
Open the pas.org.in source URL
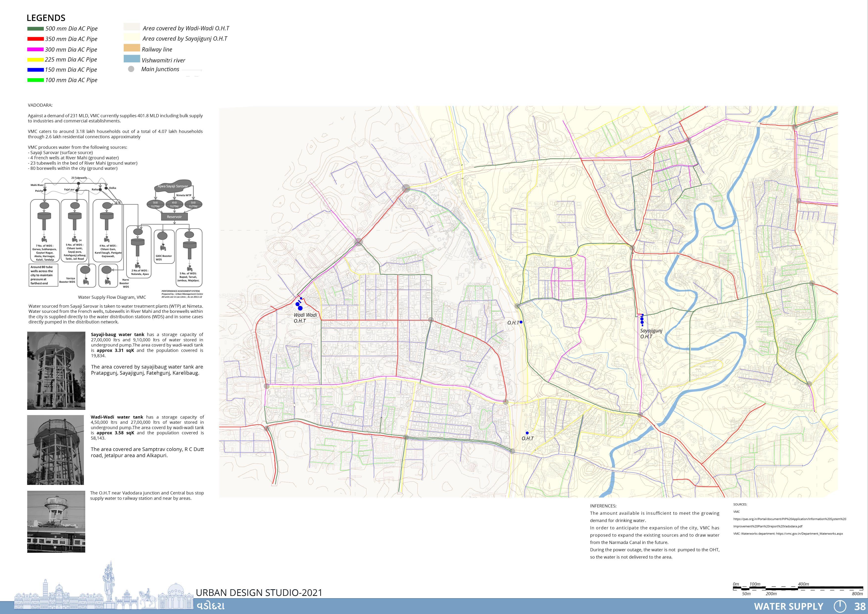click(x=789, y=519)
